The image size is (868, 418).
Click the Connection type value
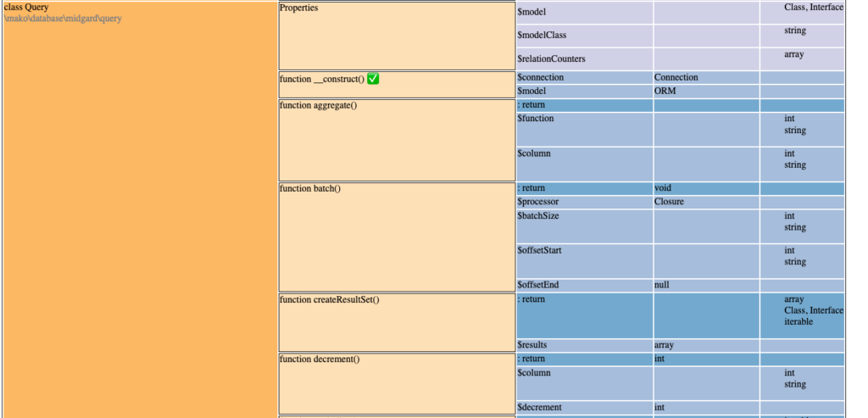tap(676, 77)
